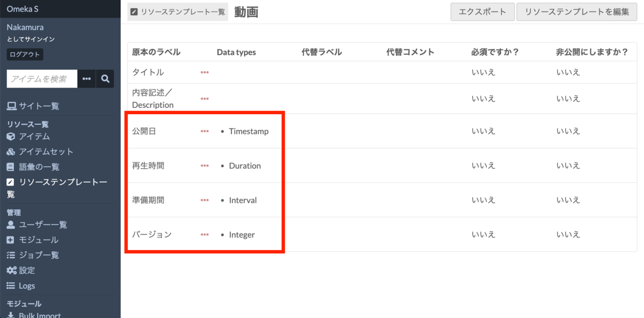Click the ジョブ一覧 list icon
The height and width of the screenshot is (318, 644).
pos(11,255)
